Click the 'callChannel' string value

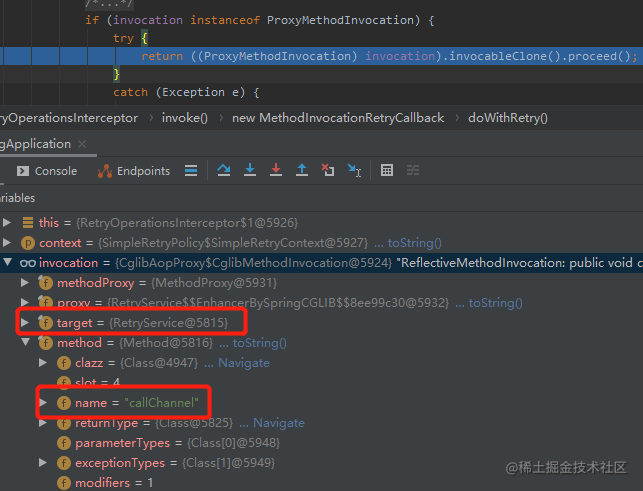[x=161, y=403]
